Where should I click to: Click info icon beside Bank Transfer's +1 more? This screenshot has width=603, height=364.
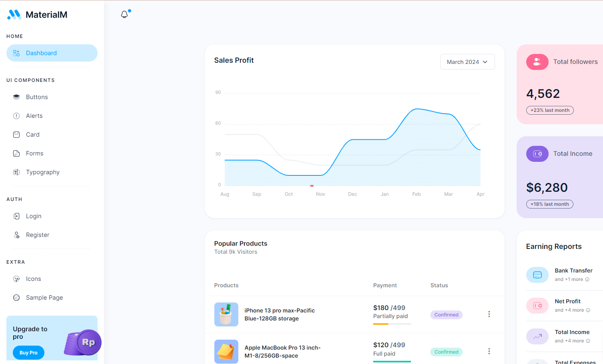pos(587,280)
